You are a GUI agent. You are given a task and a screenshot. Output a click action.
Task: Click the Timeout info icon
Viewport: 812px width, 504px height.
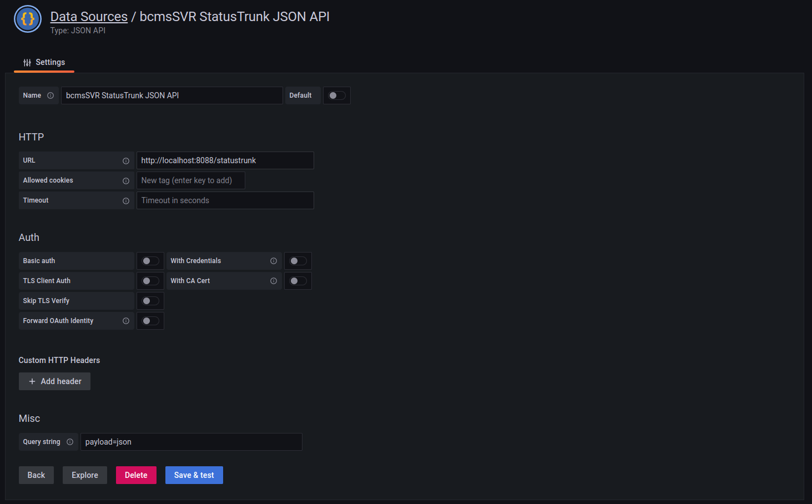coord(126,201)
